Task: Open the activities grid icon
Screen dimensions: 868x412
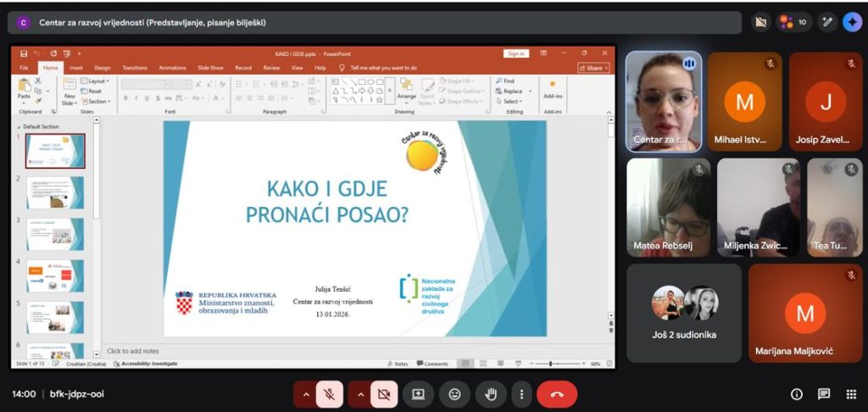Action: 851,394
